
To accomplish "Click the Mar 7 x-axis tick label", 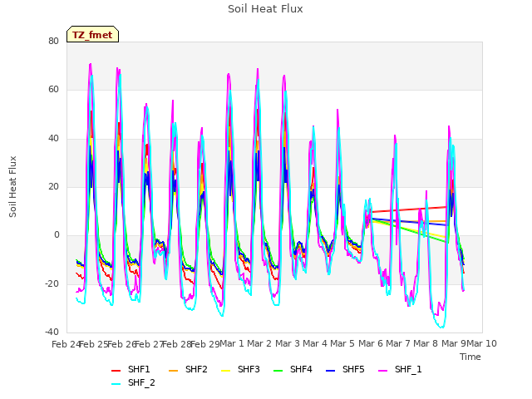I will tap(398, 343).
